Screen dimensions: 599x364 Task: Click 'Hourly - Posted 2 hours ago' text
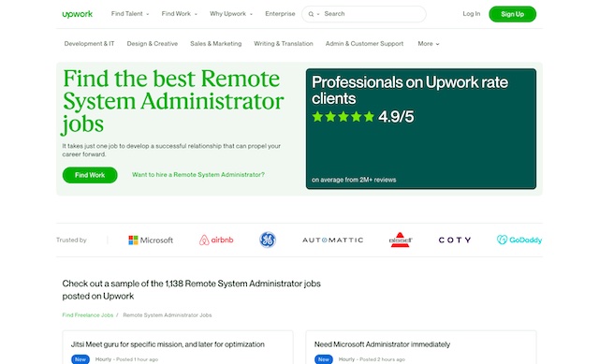pos(372,359)
